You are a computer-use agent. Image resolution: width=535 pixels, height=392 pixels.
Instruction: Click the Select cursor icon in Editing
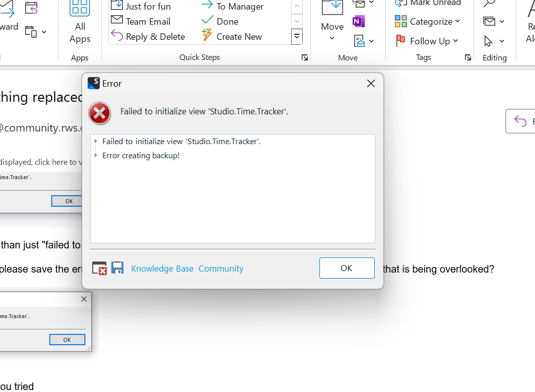[488, 41]
